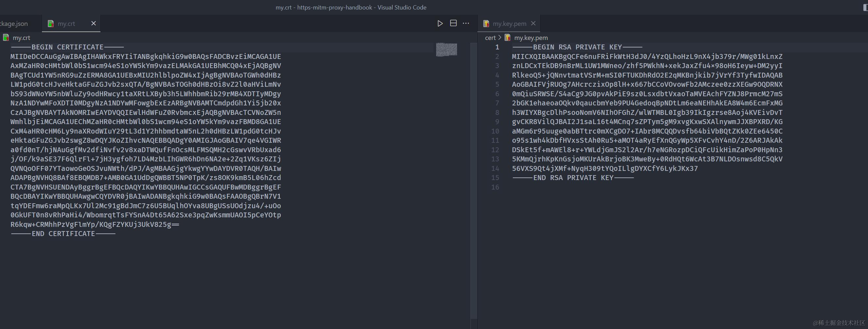Click the cert folder breadcrumb
Screen dimensions: 868x329
coord(490,38)
